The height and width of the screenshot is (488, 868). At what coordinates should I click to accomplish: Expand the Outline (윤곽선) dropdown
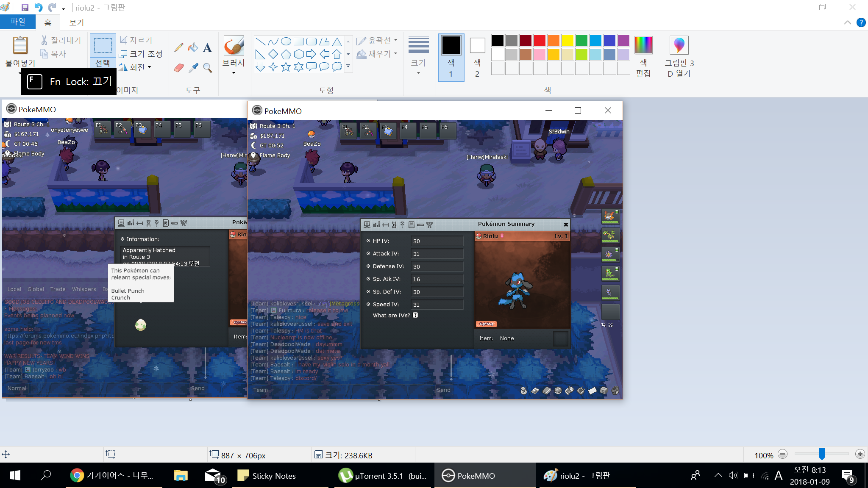[x=377, y=41]
